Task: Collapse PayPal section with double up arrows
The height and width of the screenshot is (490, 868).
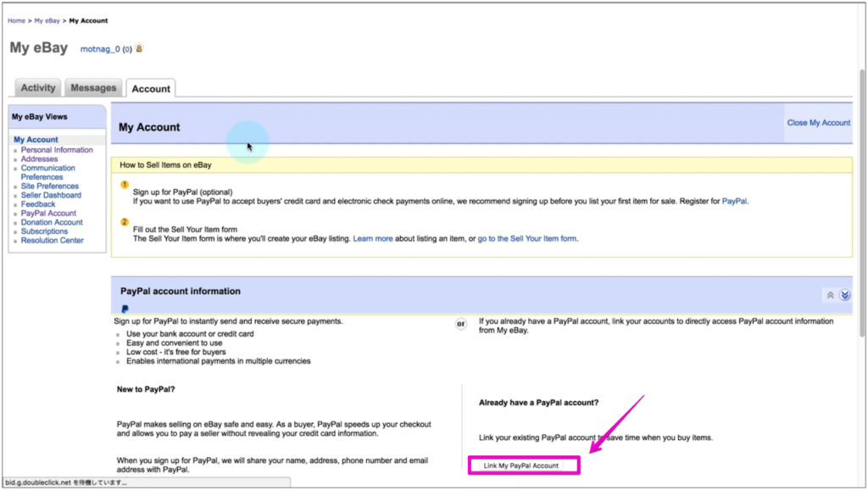Action: point(831,295)
